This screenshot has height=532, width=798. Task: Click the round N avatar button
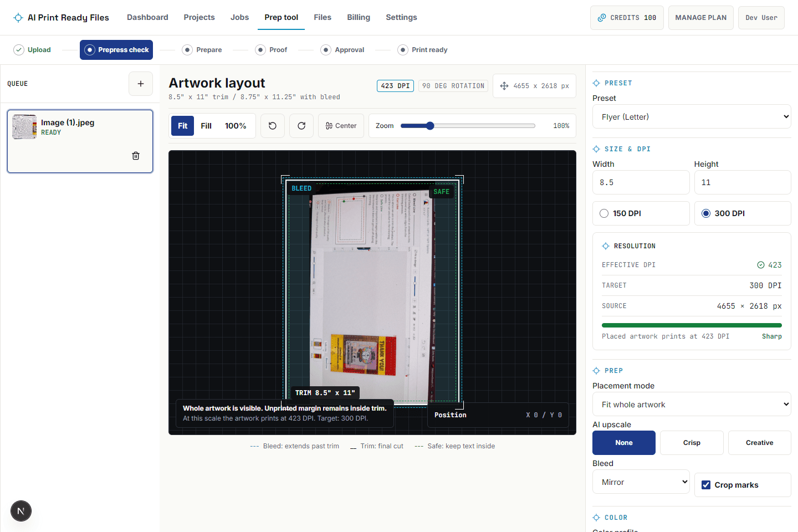pos(21,511)
